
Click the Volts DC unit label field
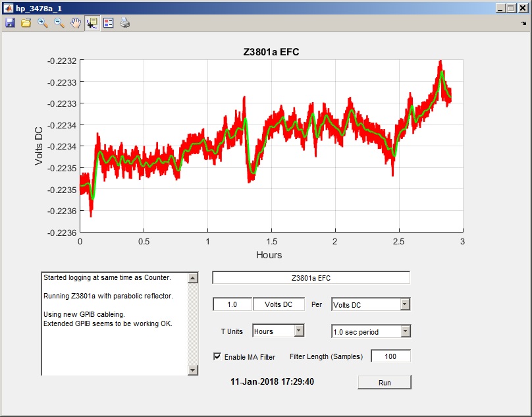point(279,304)
